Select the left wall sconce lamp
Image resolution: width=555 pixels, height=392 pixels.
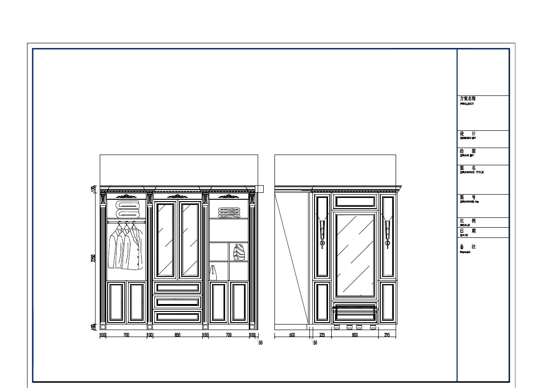point(322,230)
